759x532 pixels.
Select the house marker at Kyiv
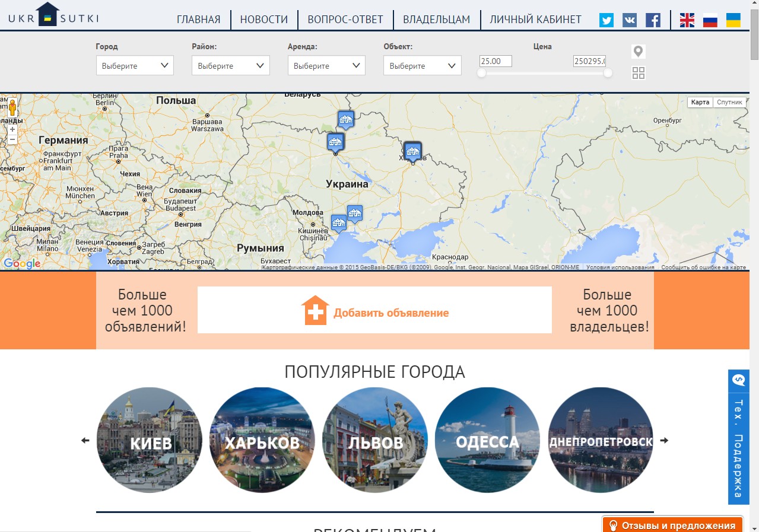point(335,142)
